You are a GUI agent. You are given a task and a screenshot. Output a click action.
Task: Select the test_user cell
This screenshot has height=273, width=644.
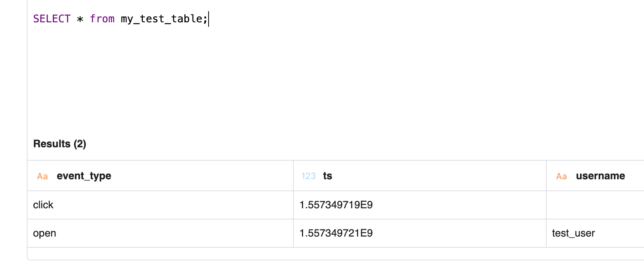click(x=573, y=233)
